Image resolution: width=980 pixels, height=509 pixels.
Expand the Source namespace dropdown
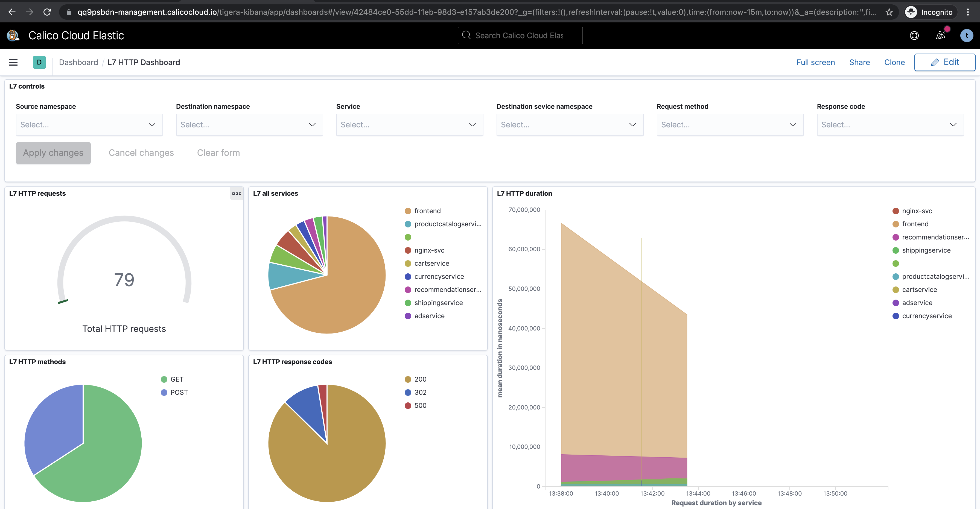click(x=89, y=125)
